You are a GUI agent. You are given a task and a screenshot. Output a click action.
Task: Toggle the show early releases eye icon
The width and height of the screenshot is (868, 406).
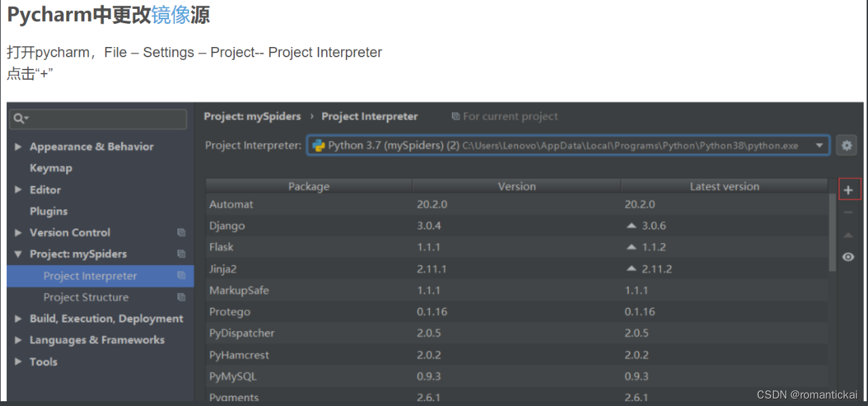pyautogui.click(x=848, y=257)
